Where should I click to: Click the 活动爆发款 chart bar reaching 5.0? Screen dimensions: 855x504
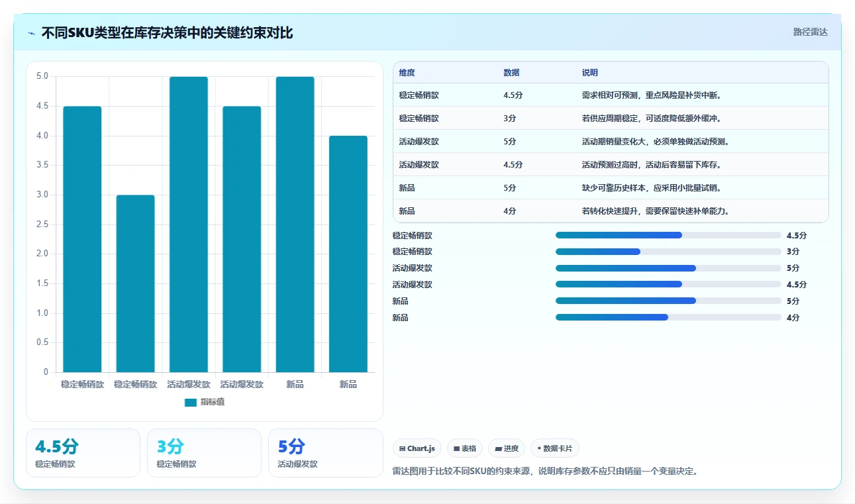(x=189, y=225)
